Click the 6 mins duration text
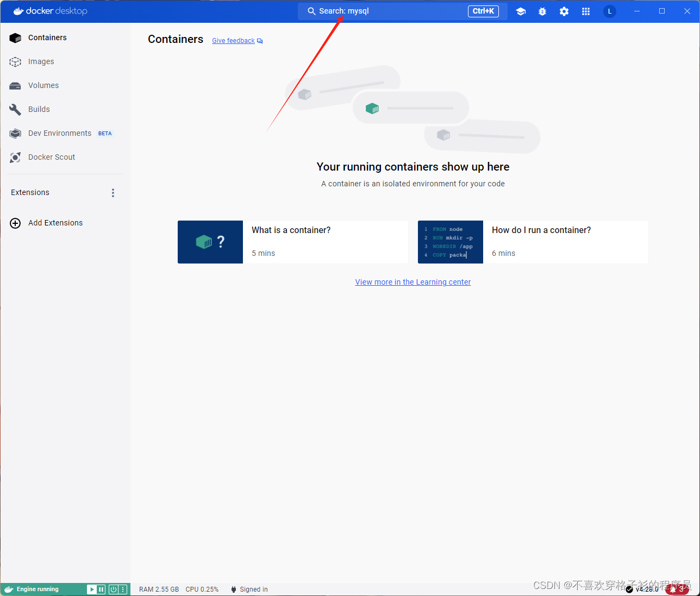This screenshot has height=596, width=700. tap(503, 253)
